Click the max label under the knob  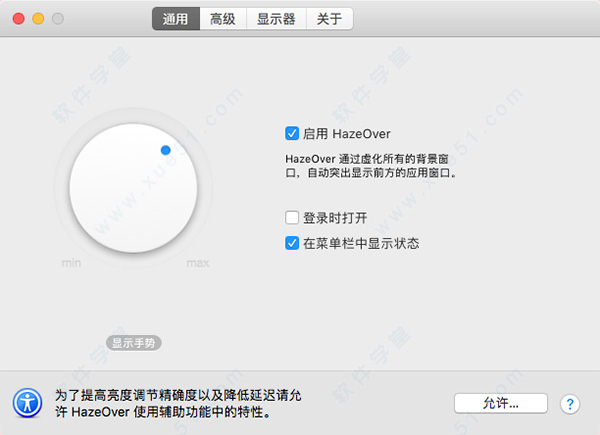[x=198, y=263]
